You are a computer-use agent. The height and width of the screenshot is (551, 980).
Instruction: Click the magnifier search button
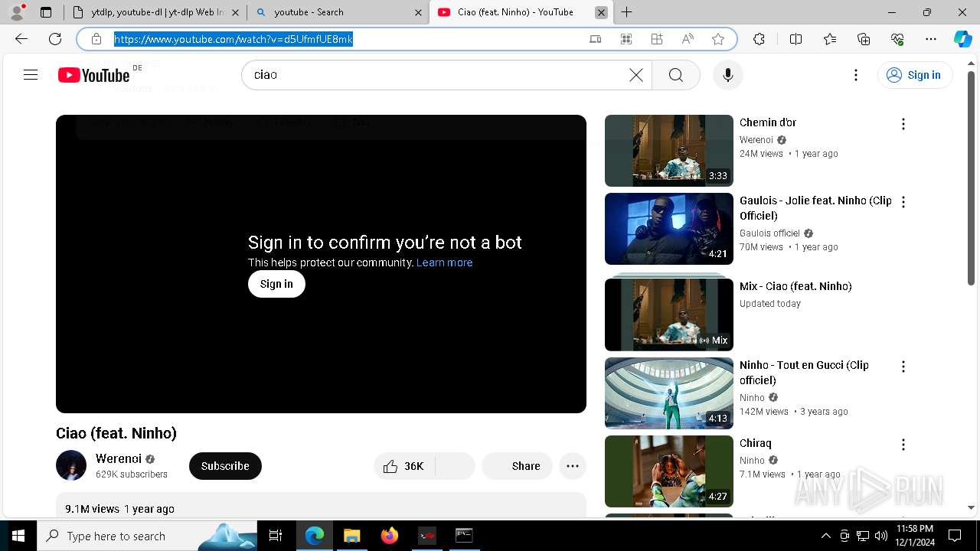(x=675, y=75)
